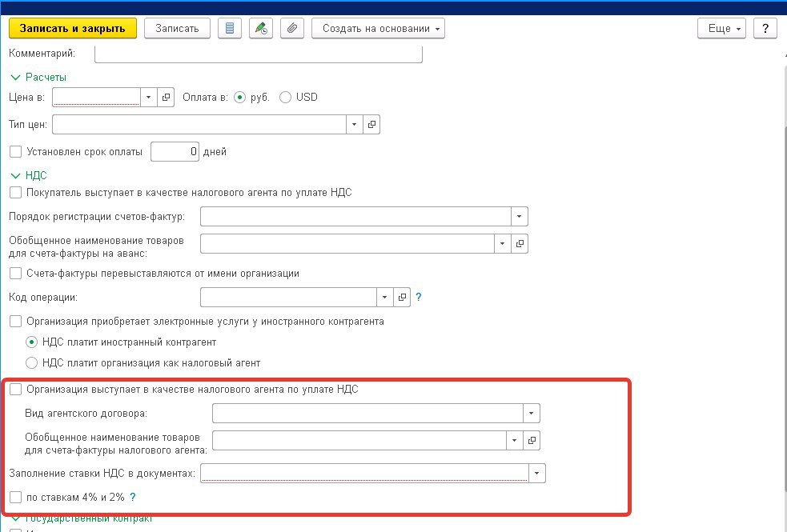Collapse the 'НДС' section
Image resolution: width=787 pixels, height=532 pixels.
click(15, 175)
